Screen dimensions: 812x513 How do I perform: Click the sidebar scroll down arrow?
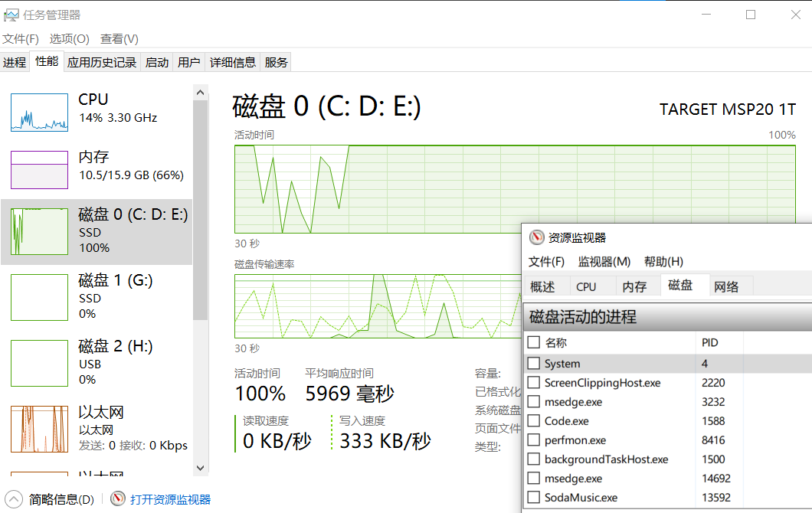coord(201,468)
